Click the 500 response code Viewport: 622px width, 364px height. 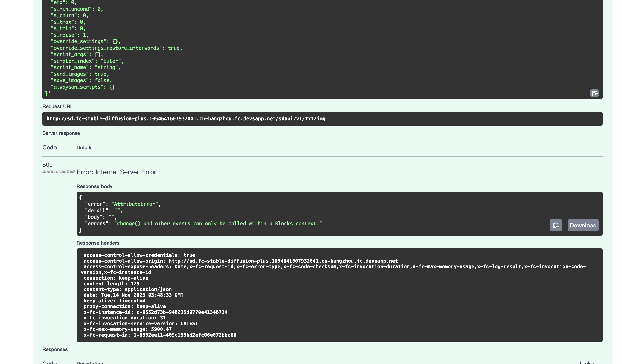point(47,165)
